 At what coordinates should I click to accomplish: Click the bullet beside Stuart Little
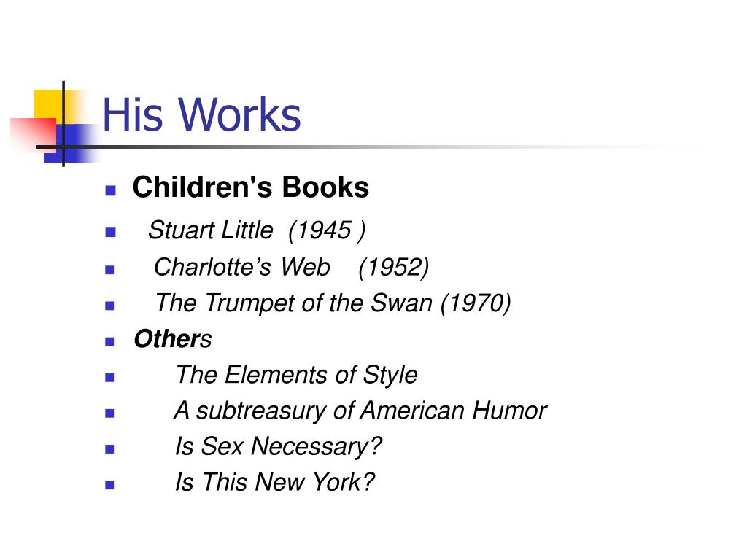point(110,233)
